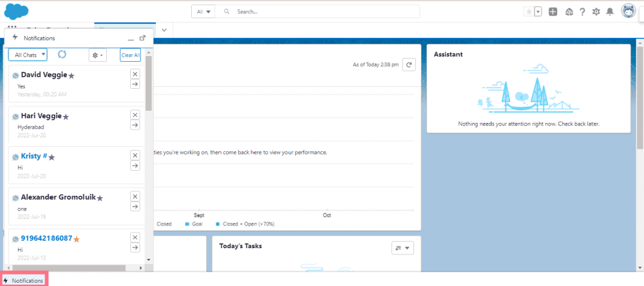The height and width of the screenshot is (286, 644).
Task: Click the Clear All button
Action: [x=130, y=55]
